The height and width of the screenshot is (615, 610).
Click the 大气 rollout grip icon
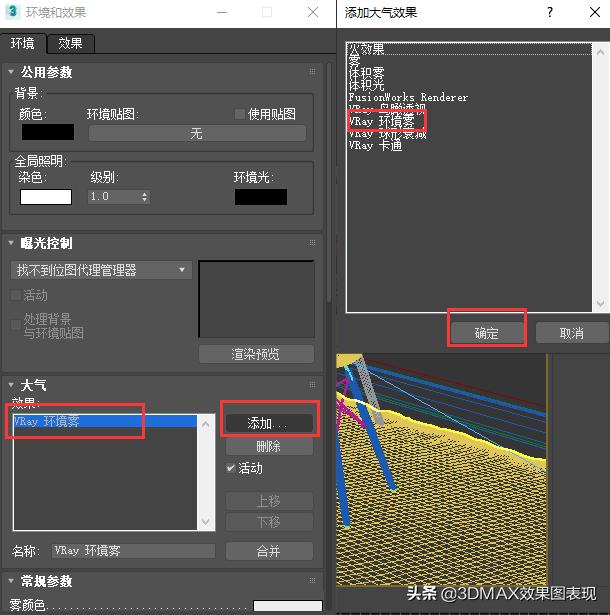[312, 384]
